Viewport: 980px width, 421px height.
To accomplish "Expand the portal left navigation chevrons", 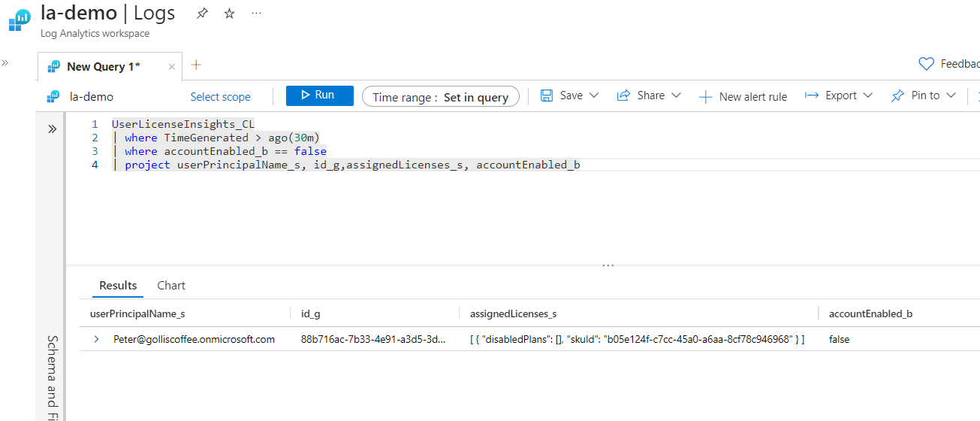I will [x=5, y=62].
